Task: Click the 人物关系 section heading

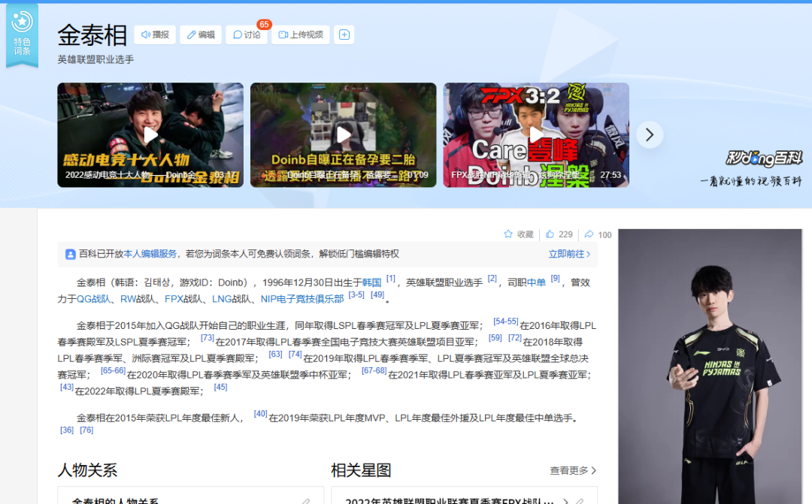Action: [87, 470]
